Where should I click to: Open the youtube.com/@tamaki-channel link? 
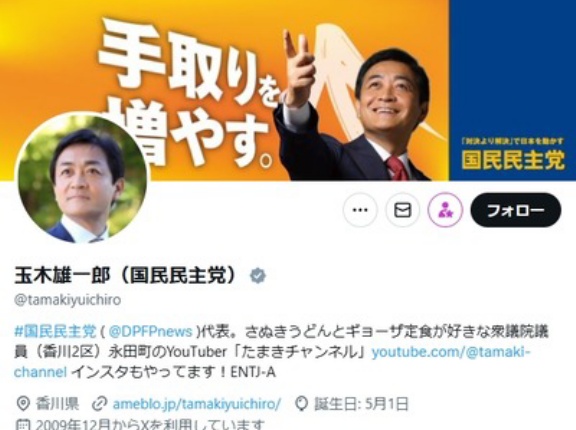tap(273, 362)
